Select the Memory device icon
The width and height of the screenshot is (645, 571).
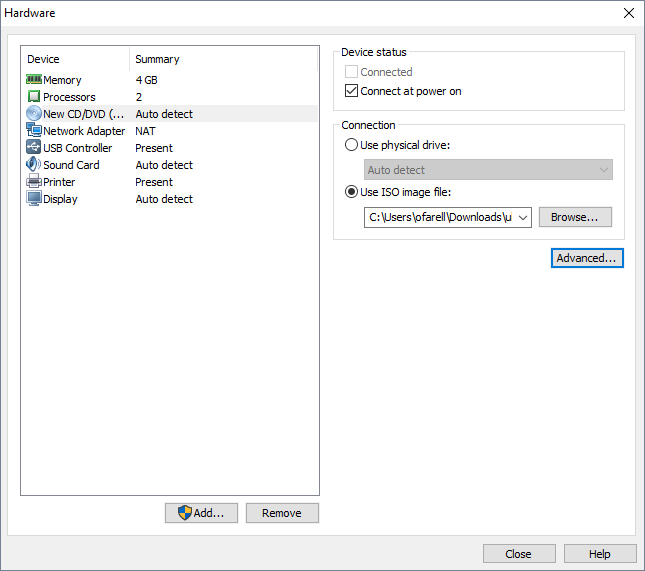click(x=33, y=80)
